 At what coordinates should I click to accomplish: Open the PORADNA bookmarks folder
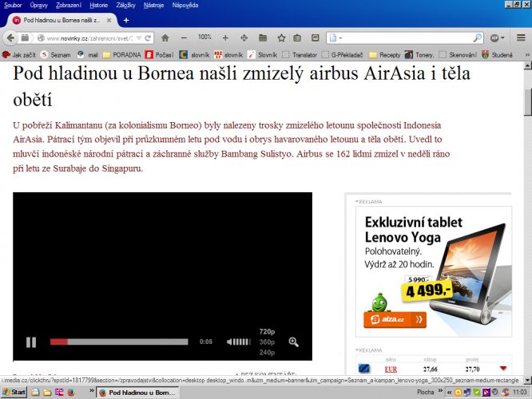121,54
